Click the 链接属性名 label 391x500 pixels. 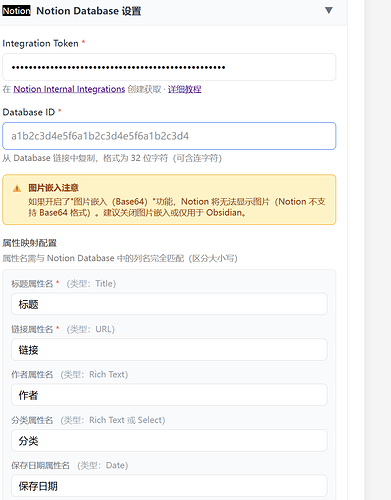click(x=32, y=329)
